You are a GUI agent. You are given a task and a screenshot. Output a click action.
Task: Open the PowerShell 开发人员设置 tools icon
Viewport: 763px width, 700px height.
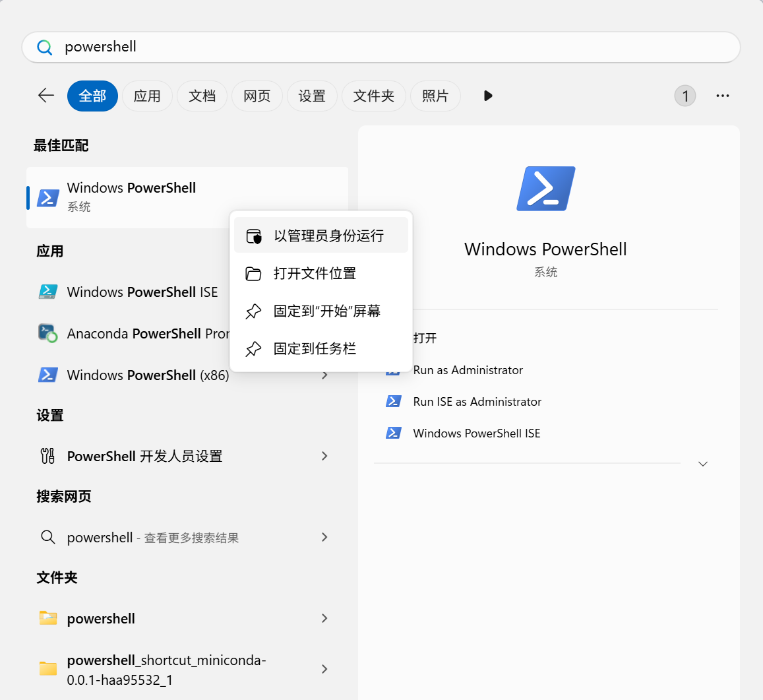tap(47, 456)
